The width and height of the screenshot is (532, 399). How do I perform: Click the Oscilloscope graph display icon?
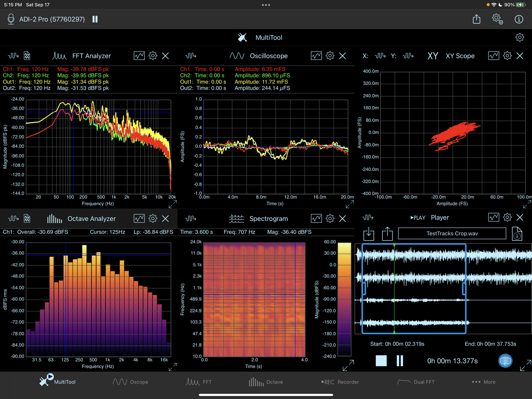coord(316,56)
